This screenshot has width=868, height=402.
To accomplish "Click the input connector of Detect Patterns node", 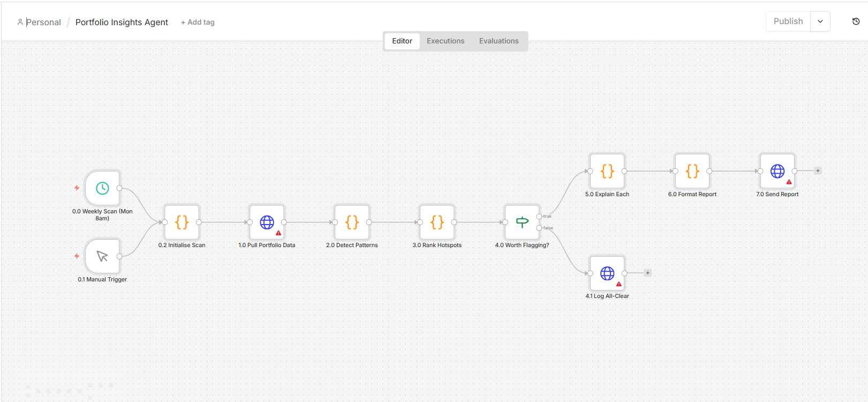I will click(x=335, y=222).
